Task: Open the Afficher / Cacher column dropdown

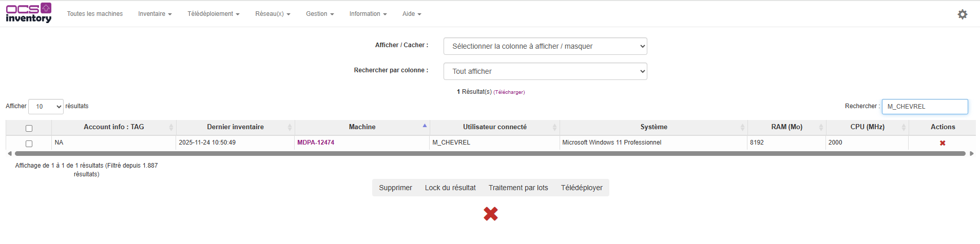Action: click(545, 46)
